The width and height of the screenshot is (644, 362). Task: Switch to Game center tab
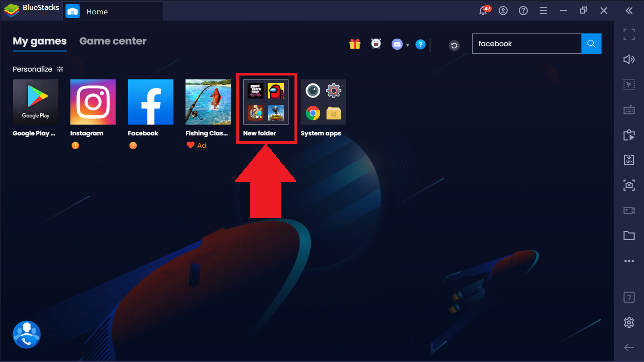click(x=113, y=41)
